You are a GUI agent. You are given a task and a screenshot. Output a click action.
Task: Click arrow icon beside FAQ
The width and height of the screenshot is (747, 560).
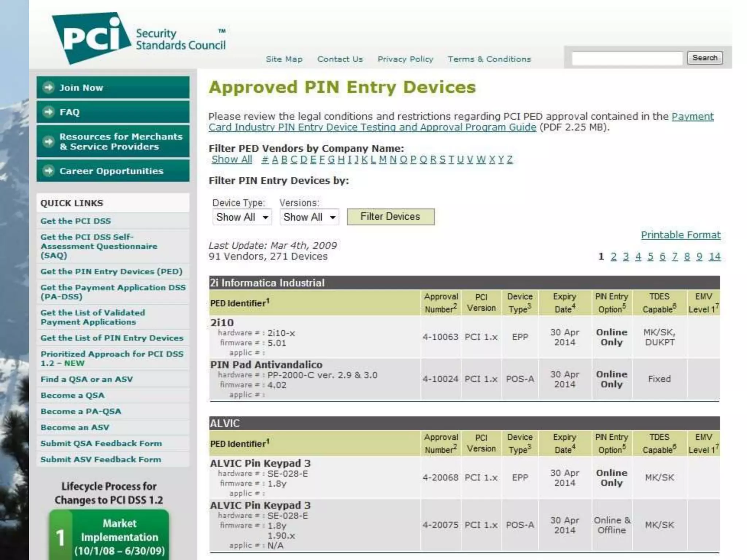(48, 112)
